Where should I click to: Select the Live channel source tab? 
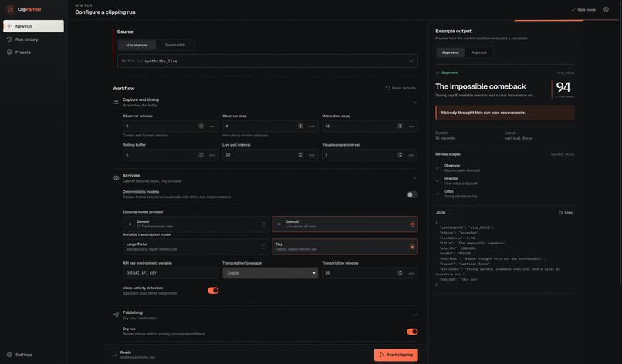point(137,45)
